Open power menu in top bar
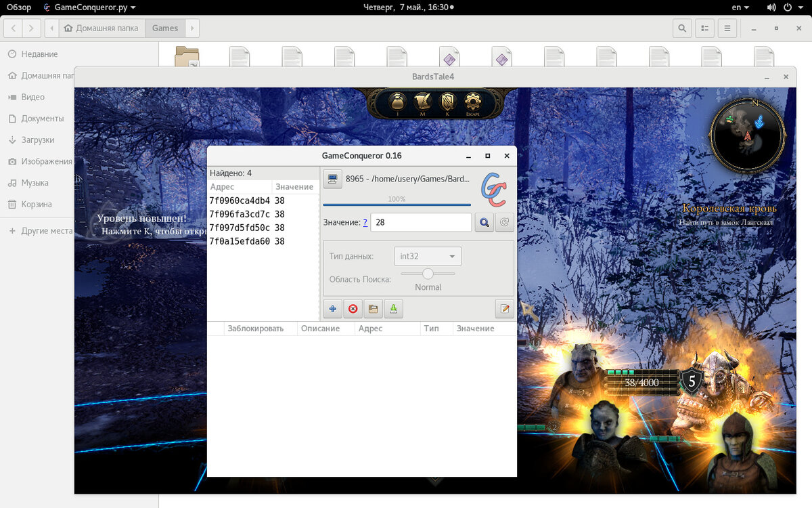This screenshot has width=812, height=508. (x=793, y=7)
